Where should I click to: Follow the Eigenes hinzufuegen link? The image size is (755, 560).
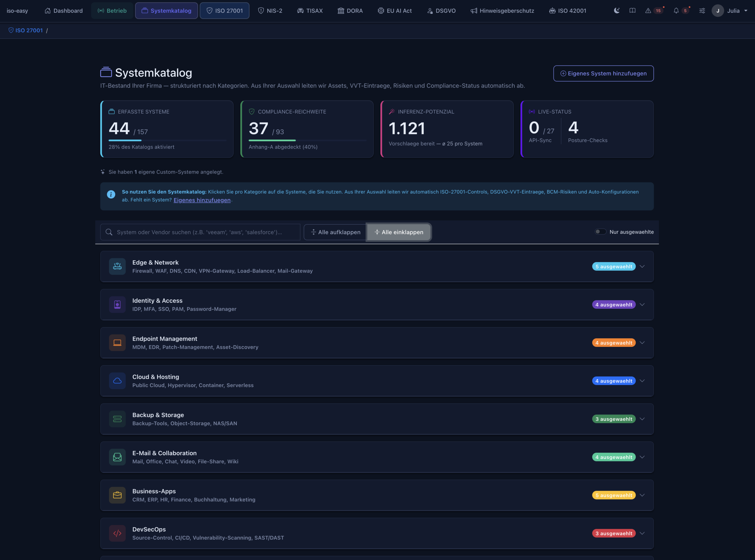(202, 200)
